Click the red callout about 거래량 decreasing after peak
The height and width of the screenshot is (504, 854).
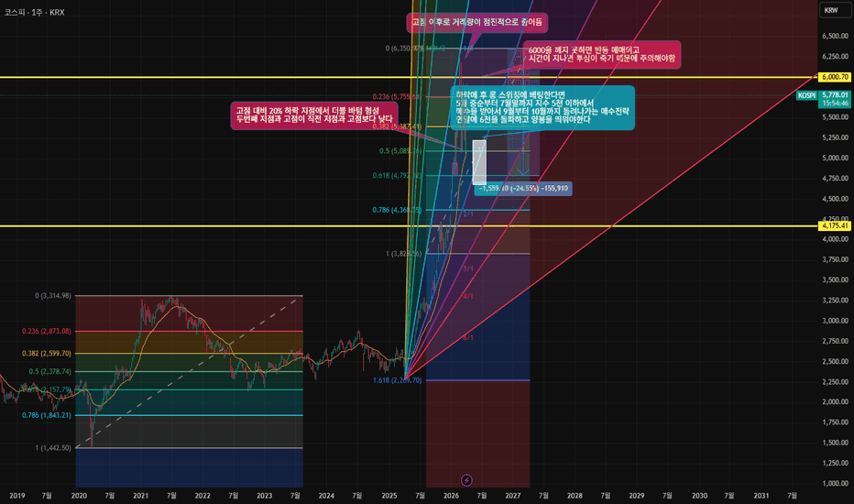[x=477, y=22]
